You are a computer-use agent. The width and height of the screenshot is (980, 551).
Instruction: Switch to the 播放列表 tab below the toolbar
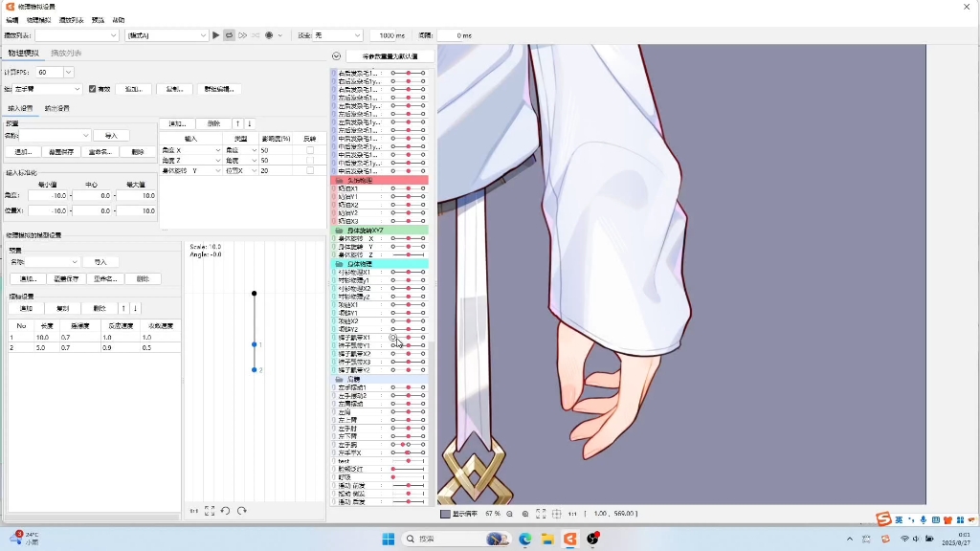pyautogui.click(x=66, y=54)
